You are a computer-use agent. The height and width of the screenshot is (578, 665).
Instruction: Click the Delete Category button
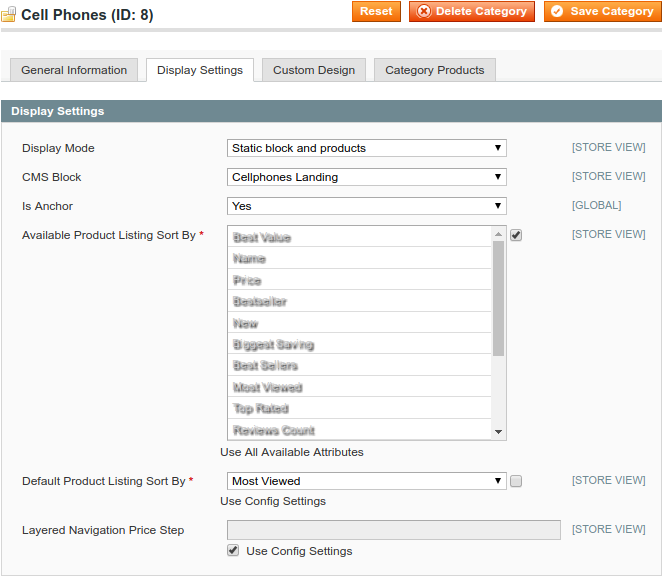click(472, 12)
